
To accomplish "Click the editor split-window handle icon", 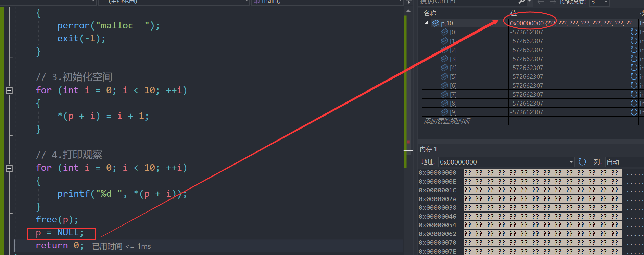I will [408, 2].
